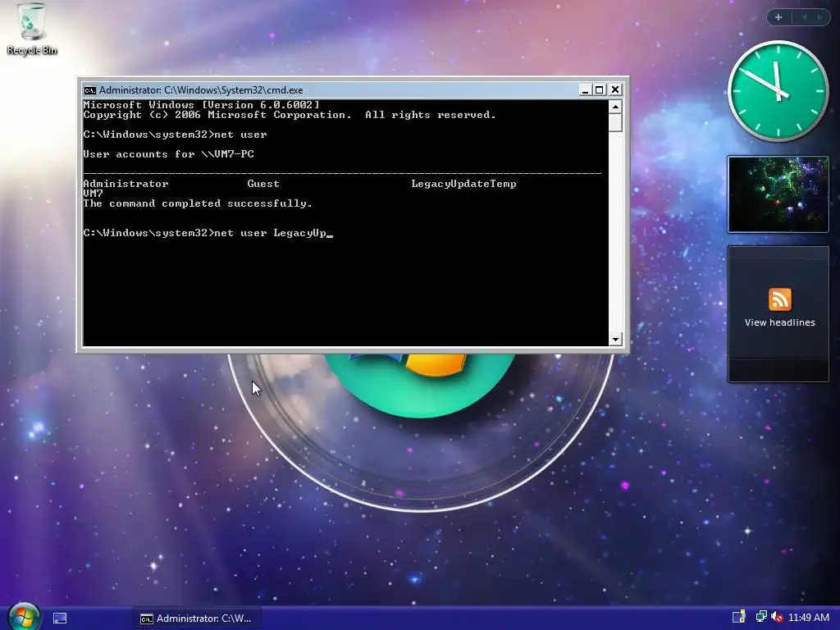Viewport: 840px width, 630px height.
Task: Select the cmd.exe taskbar button
Action: click(x=196, y=619)
